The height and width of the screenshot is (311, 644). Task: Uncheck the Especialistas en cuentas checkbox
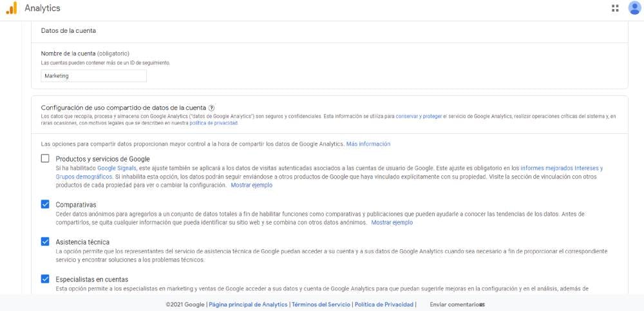point(45,279)
